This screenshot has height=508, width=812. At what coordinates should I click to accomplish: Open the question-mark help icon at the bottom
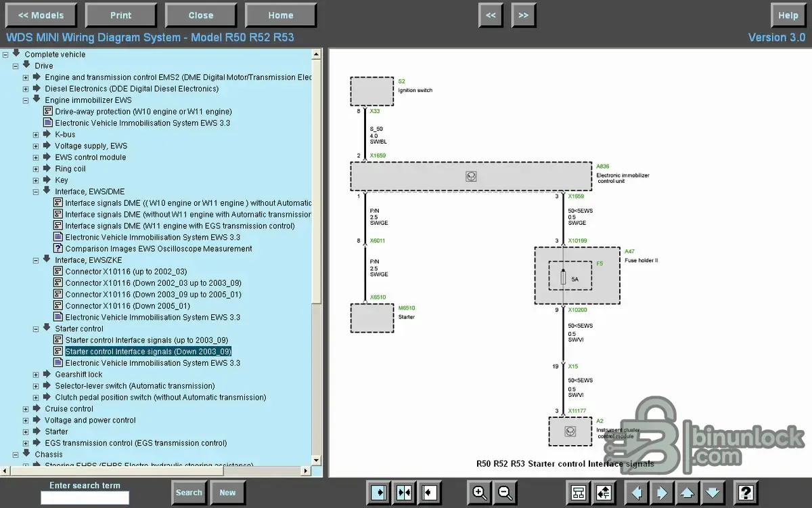[x=745, y=492]
